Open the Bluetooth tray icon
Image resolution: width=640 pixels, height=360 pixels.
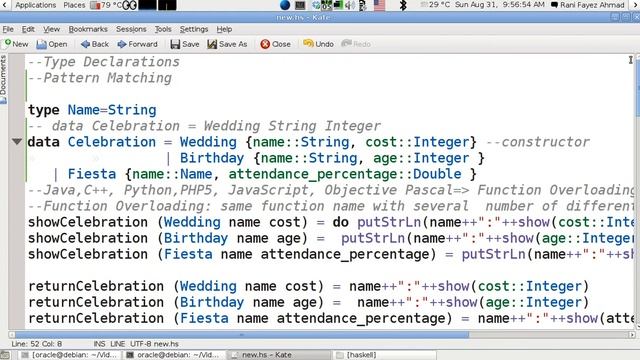pyautogui.click(x=403, y=5)
